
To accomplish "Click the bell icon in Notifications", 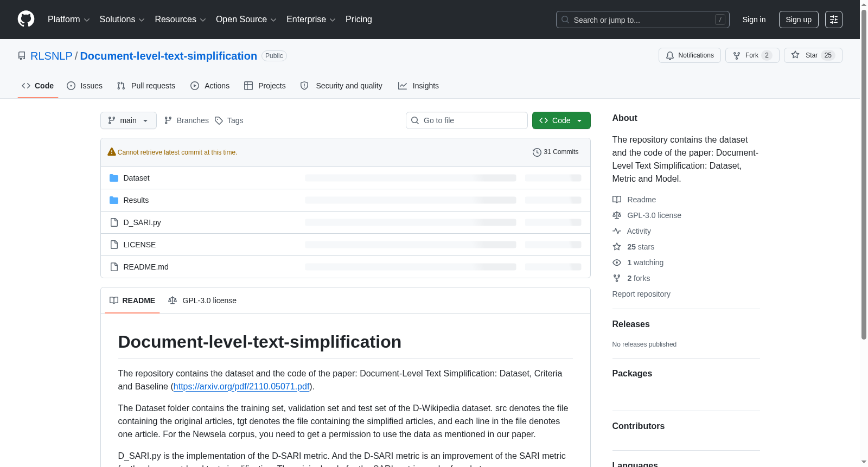I will click(x=670, y=55).
